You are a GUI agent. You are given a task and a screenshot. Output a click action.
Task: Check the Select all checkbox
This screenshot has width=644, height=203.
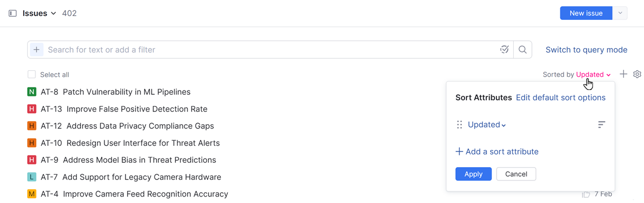click(32, 74)
